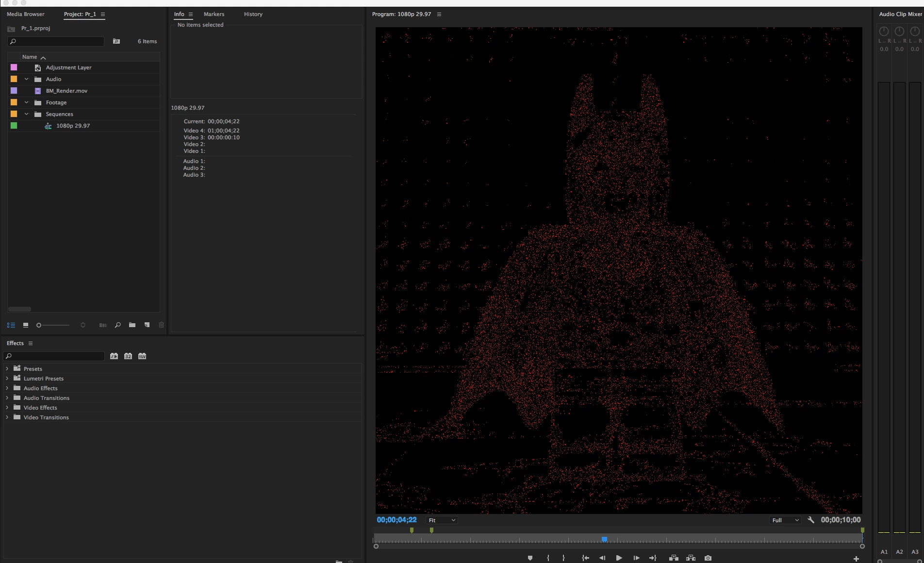Viewport: 924px width, 563px height.
Task: Click the Project panel search field
Action: (56, 41)
